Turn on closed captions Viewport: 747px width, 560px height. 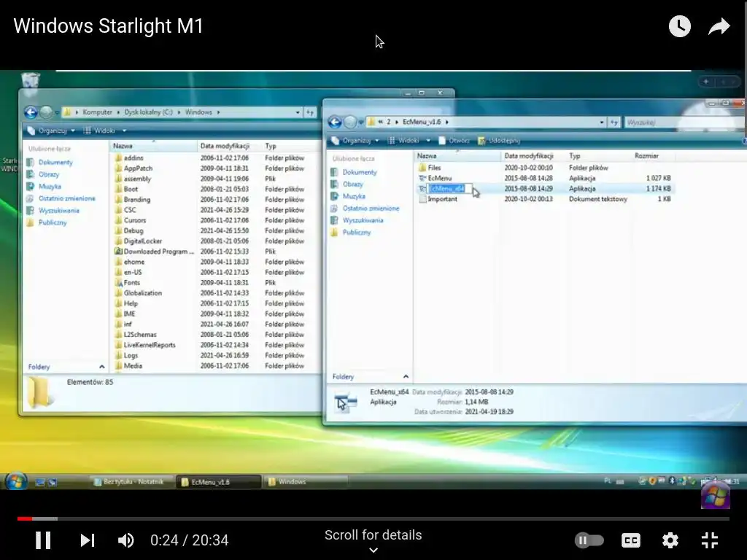pos(631,540)
